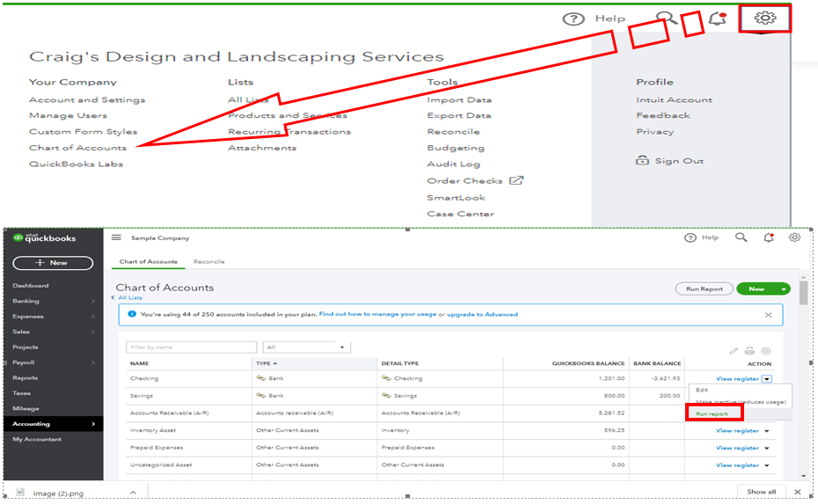The height and width of the screenshot is (504, 818).
Task: Open Dashboard in the sidebar
Action: [31, 286]
